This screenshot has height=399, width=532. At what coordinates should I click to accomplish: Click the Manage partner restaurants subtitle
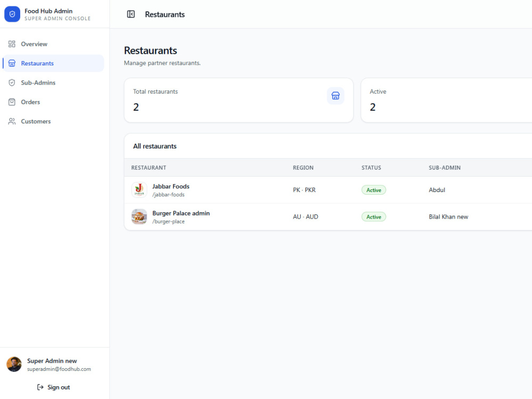[x=162, y=63]
